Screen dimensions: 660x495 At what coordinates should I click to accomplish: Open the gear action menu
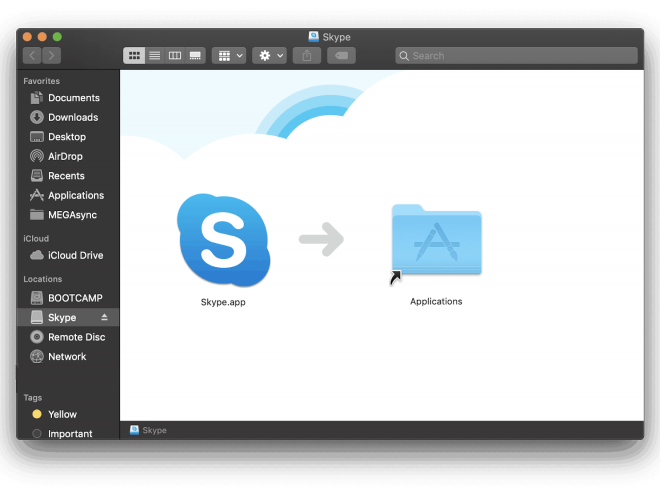click(269, 56)
